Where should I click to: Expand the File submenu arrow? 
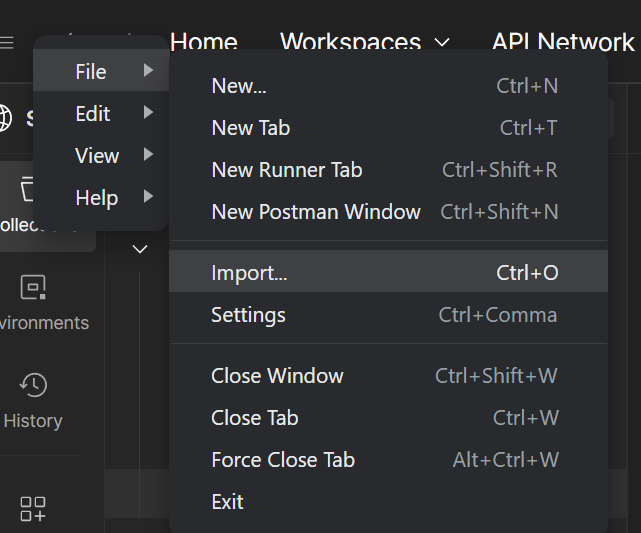[148, 71]
